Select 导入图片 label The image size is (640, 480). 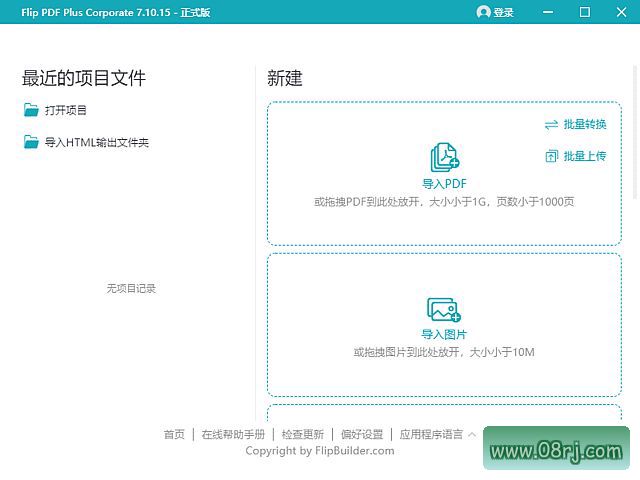tap(444, 335)
